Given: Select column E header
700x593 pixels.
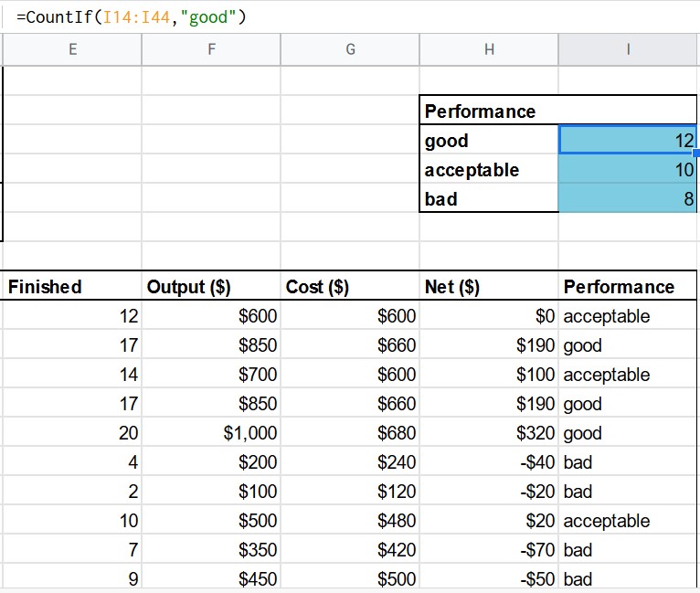Looking at the screenshot, I should pyautogui.click(x=72, y=50).
